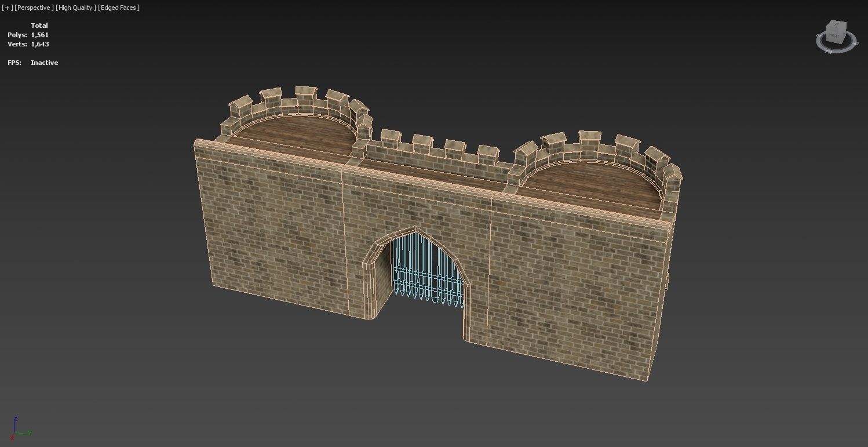Open the Edged Faces display menu

[119, 8]
